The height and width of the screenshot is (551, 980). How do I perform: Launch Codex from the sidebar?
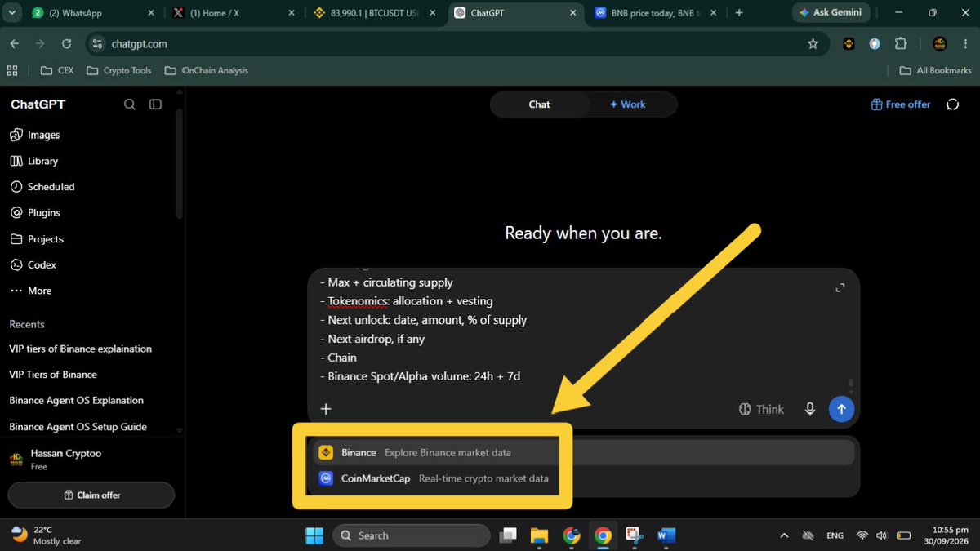point(33,264)
